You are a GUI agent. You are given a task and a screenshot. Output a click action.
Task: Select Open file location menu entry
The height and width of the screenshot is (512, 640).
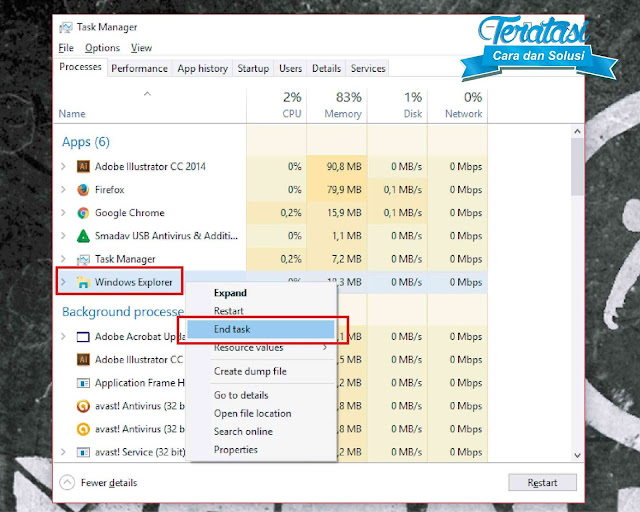click(x=261, y=414)
